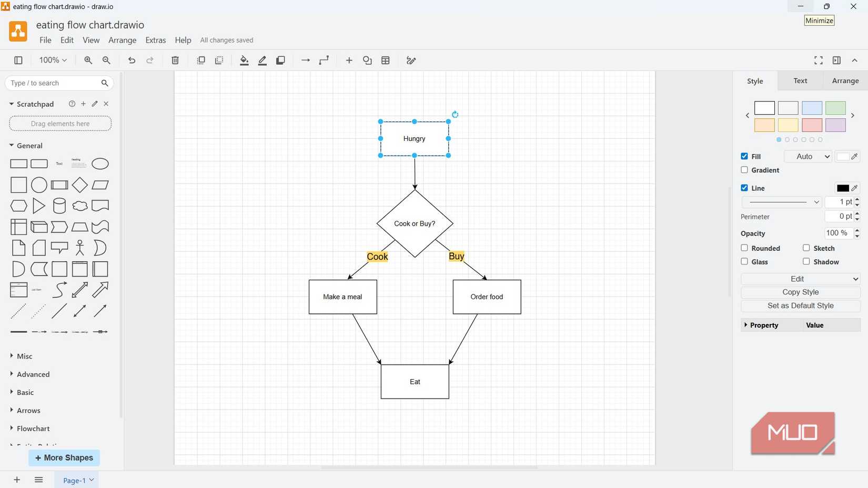Select the diamond shape in General shapes

(80, 185)
